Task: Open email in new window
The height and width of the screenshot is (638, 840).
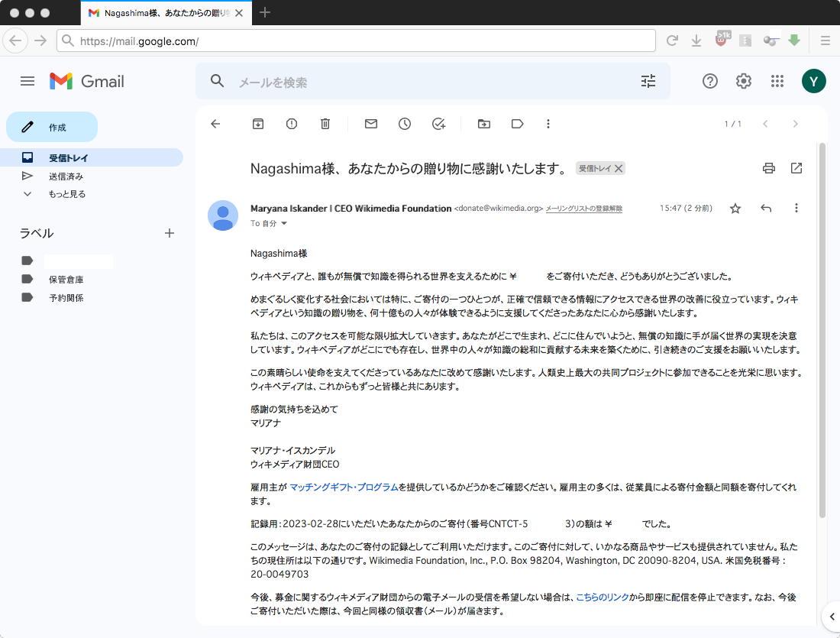Action: click(796, 168)
